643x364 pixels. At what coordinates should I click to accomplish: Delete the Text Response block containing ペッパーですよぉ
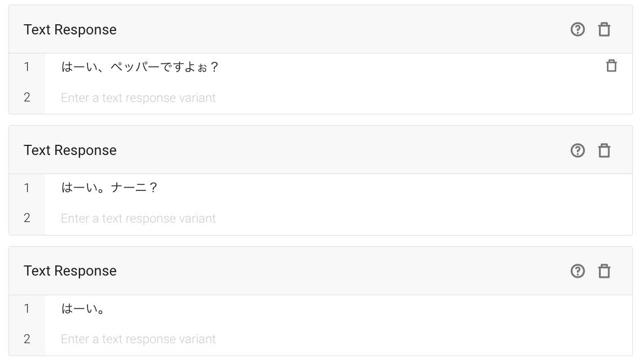point(604,29)
